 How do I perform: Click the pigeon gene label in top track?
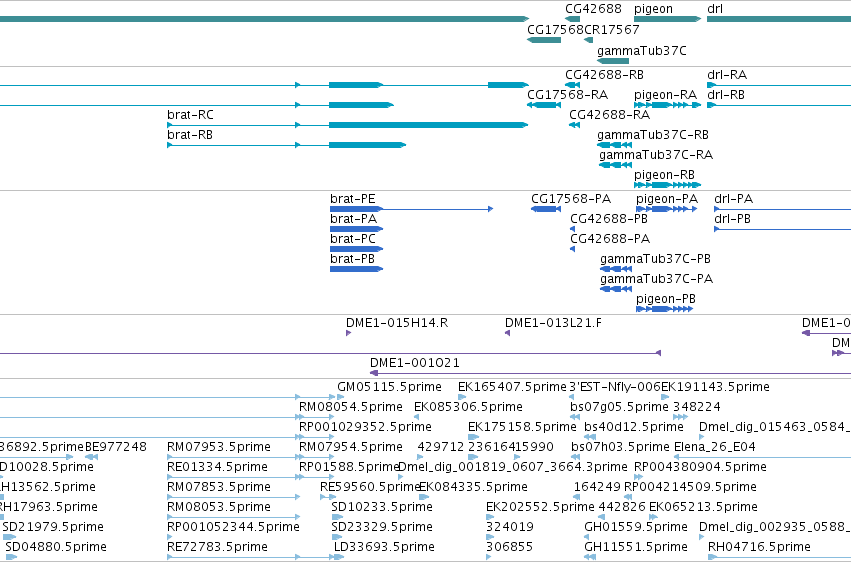point(653,9)
